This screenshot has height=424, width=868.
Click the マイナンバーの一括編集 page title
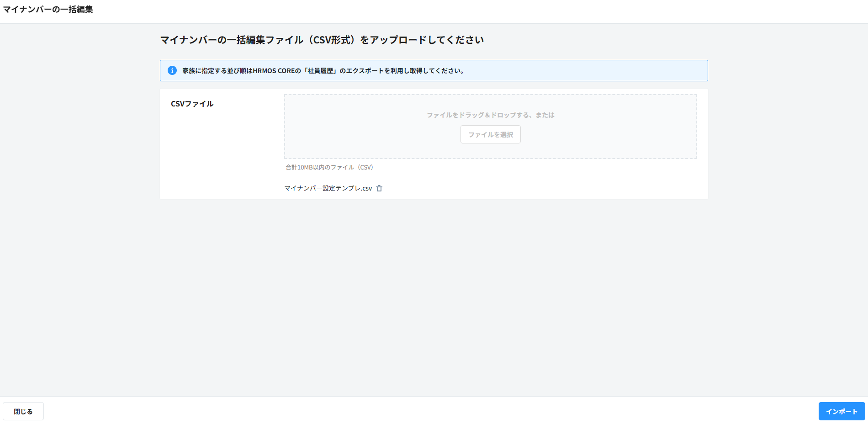click(48, 10)
